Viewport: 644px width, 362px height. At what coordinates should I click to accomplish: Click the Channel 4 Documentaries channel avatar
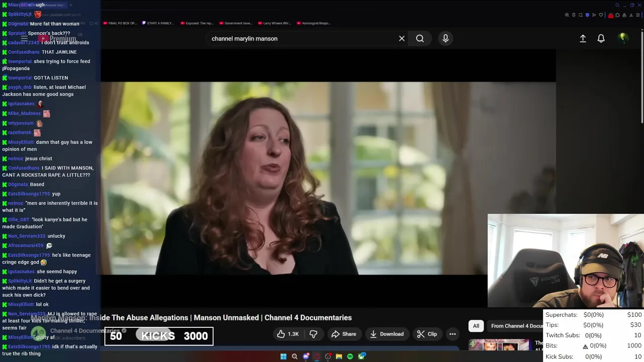click(x=38, y=334)
